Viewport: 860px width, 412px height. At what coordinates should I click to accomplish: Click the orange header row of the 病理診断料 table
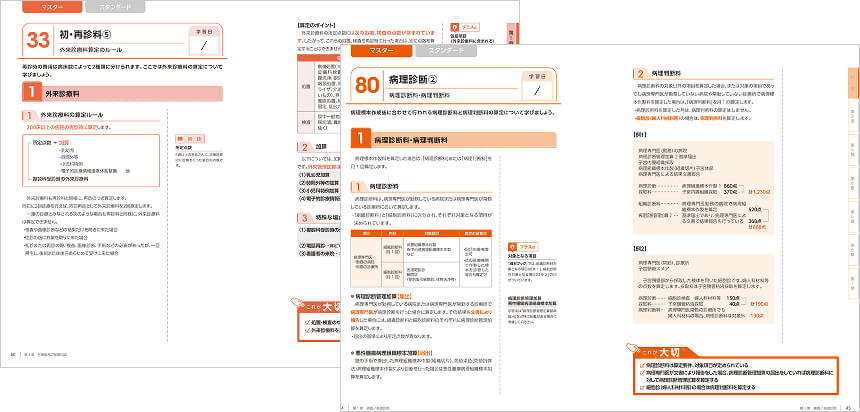pyautogui.click(x=421, y=233)
